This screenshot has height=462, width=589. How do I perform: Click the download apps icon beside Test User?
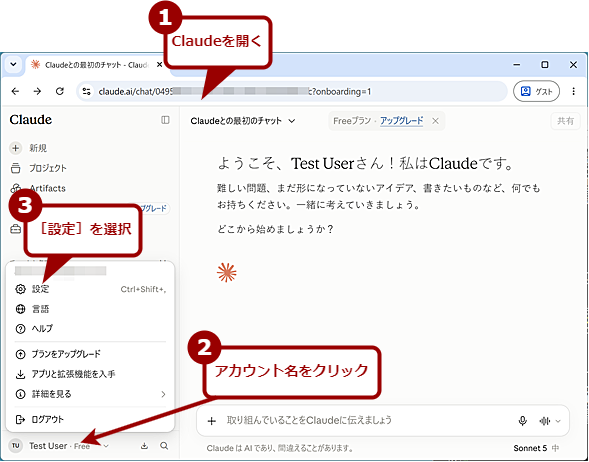(x=144, y=446)
